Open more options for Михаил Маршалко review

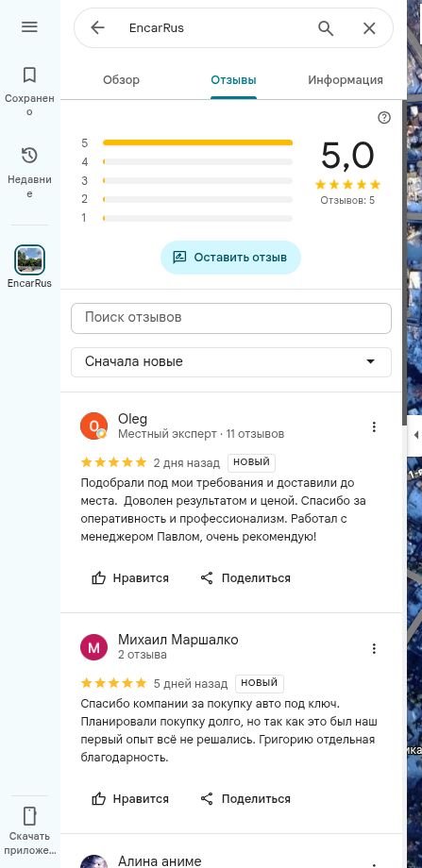coord(375,648)
